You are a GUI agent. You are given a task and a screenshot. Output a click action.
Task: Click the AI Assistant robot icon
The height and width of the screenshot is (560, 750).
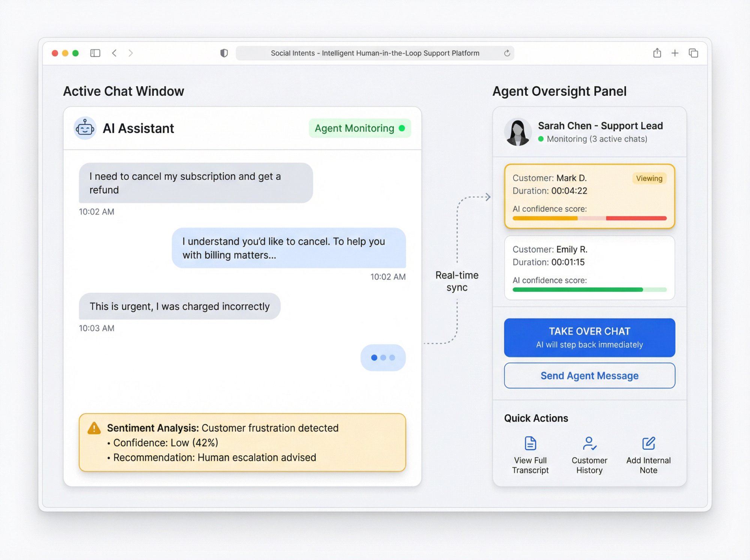coord(85,128)
